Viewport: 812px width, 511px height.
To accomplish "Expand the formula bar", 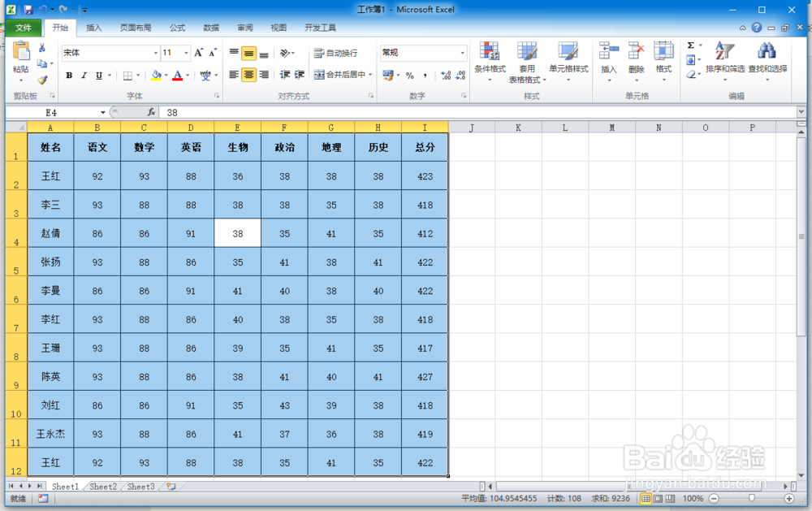I will click(x=801, y=111).
